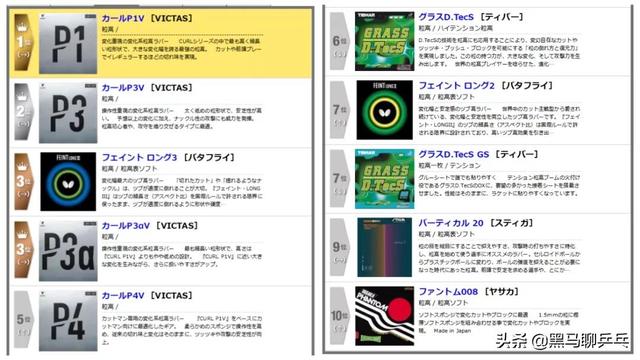
Task: Open the フェイント ロング3 [バタフライ] link
Action: [x=168, y=157]
